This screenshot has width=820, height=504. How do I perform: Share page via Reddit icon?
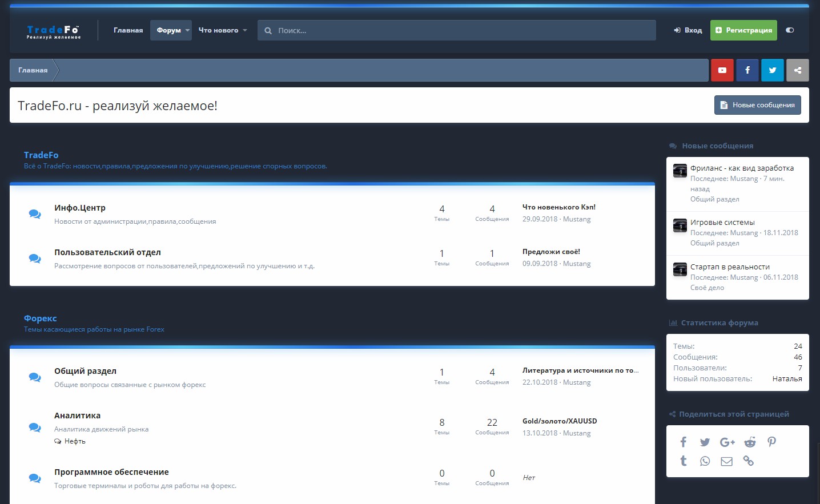[750, 442]
